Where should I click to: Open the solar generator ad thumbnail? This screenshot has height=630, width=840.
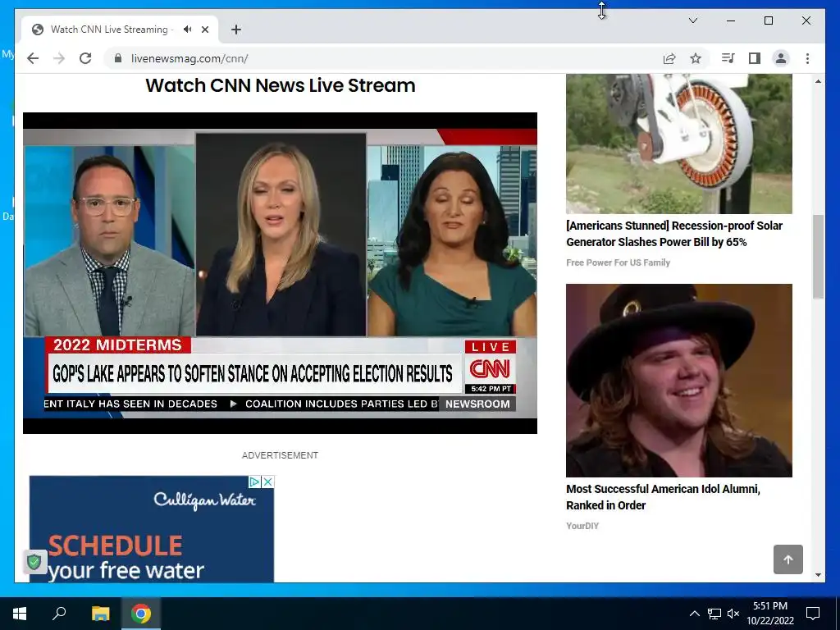coord(678,144)
